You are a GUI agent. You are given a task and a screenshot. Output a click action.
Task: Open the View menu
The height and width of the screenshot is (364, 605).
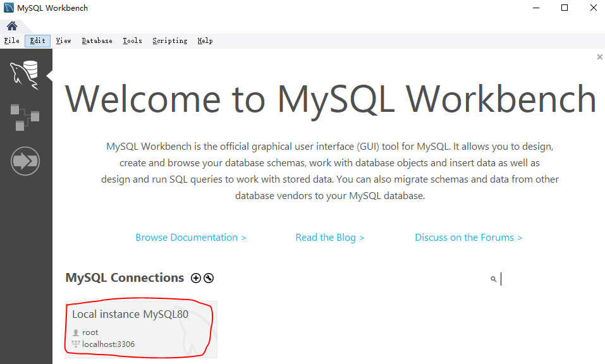pos(63,41)
